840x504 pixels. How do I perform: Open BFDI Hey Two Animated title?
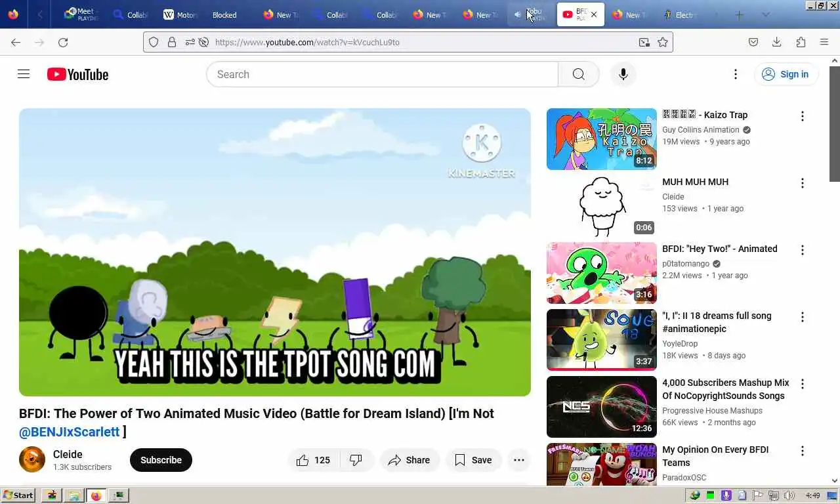720,249
